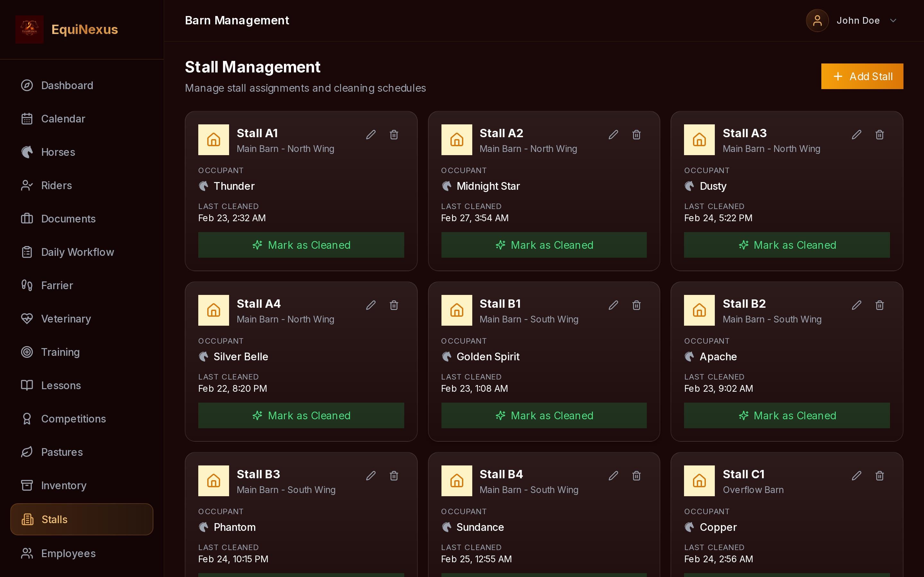
Task: Mark Stall B1 as Cleaned
Action: (544, 415)
